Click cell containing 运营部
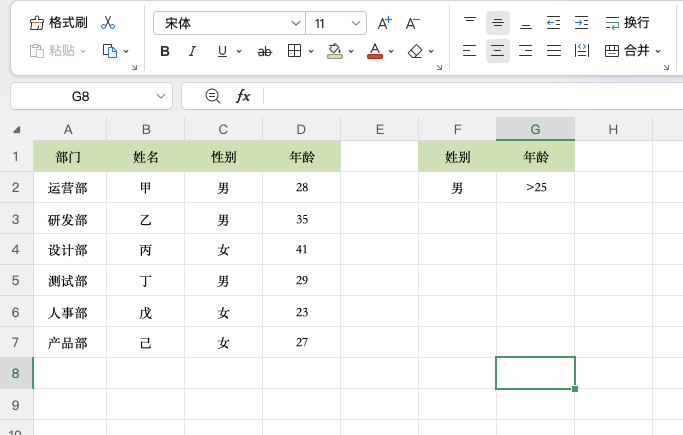 (68, 188)
